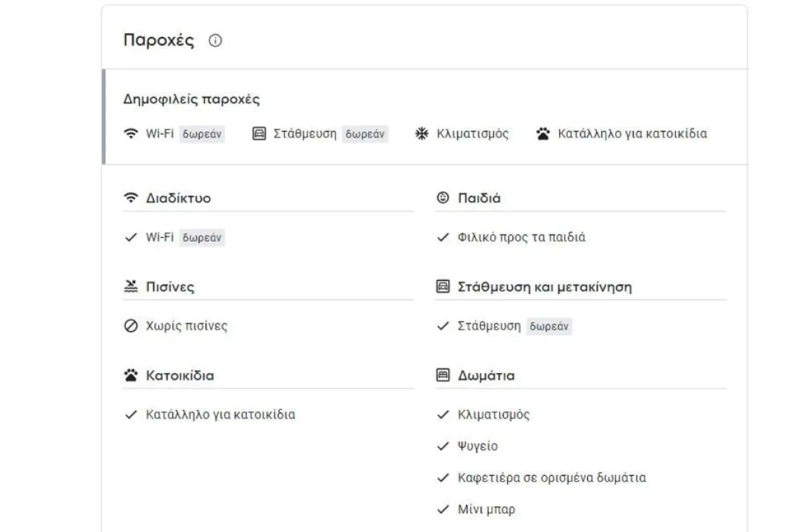Click the info icon next to Παροχές
806x532 pixels.
(x=215, y=41)
